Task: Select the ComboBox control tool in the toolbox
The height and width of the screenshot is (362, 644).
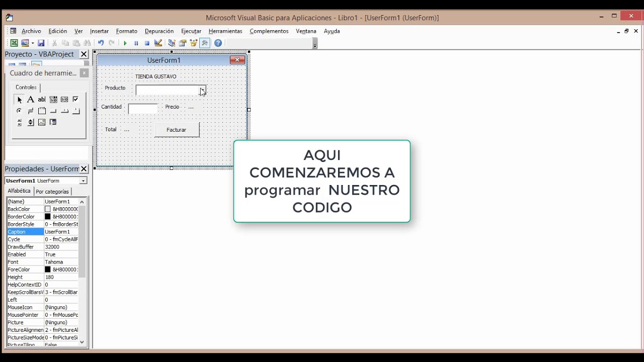Action: pyautogui.click(x=53, y=100)
